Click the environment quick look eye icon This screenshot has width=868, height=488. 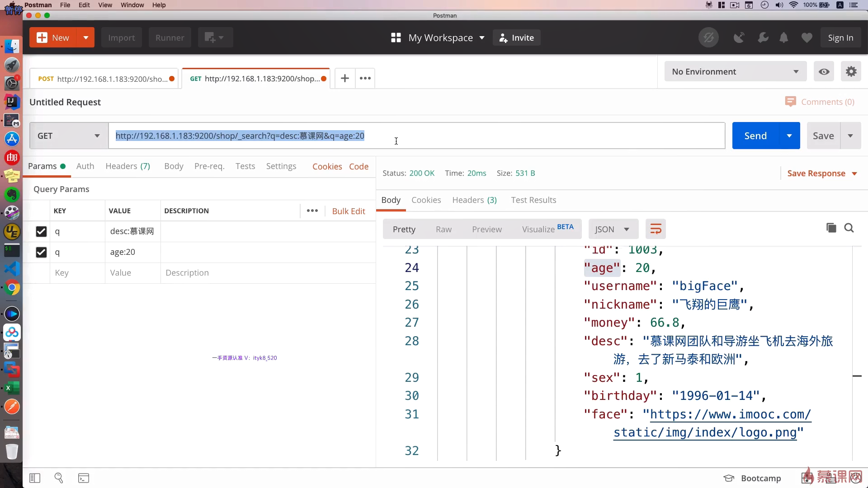click(824, 72)
